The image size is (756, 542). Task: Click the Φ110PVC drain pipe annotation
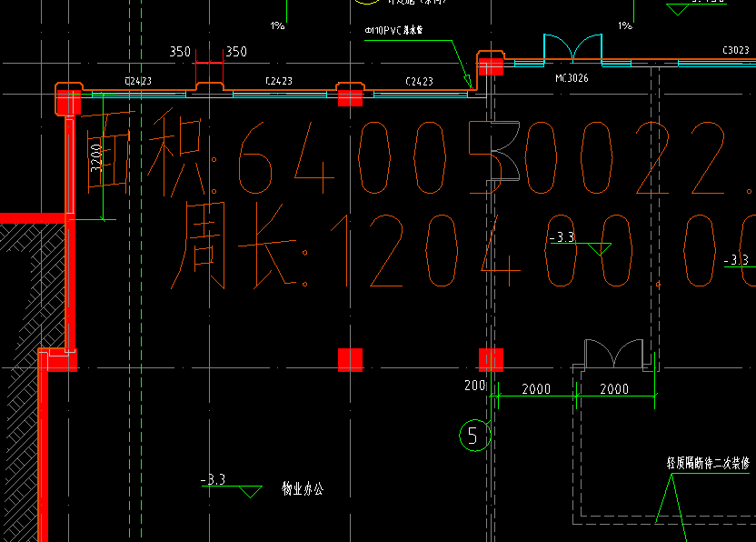(393, 30)
